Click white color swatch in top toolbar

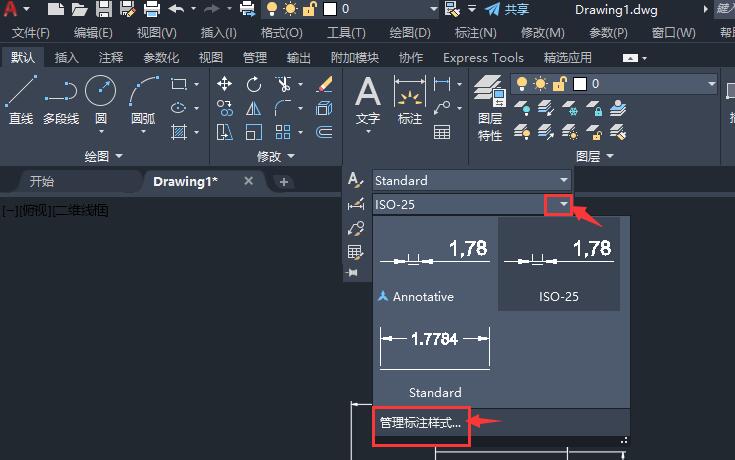pyautogui.click(x=330, y=9)
